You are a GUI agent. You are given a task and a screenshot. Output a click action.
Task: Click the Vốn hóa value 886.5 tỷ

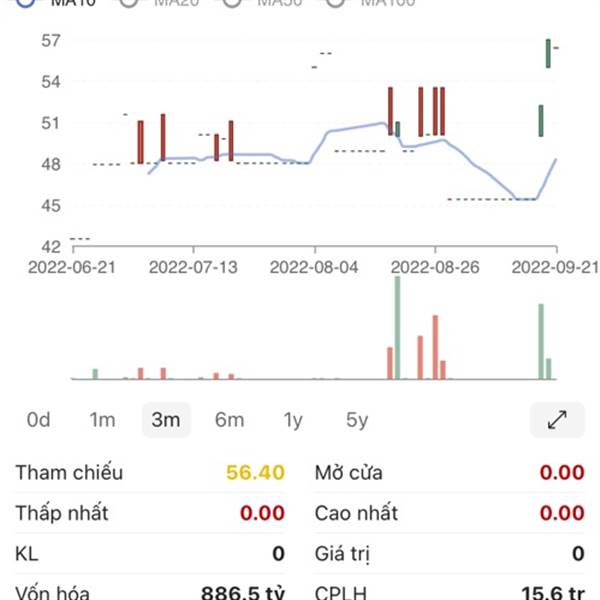pos(243,592)
